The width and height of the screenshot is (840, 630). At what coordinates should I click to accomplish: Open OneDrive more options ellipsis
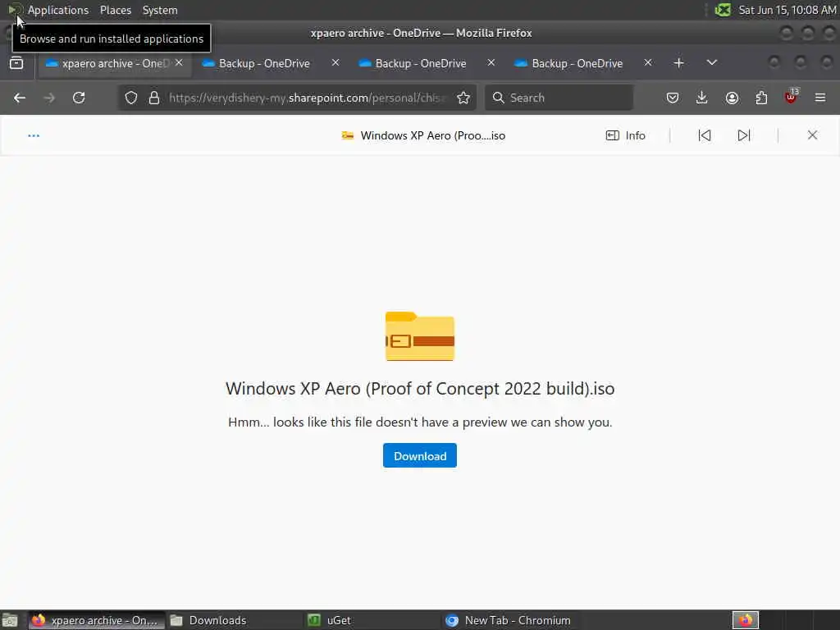(x=34, y=135)
